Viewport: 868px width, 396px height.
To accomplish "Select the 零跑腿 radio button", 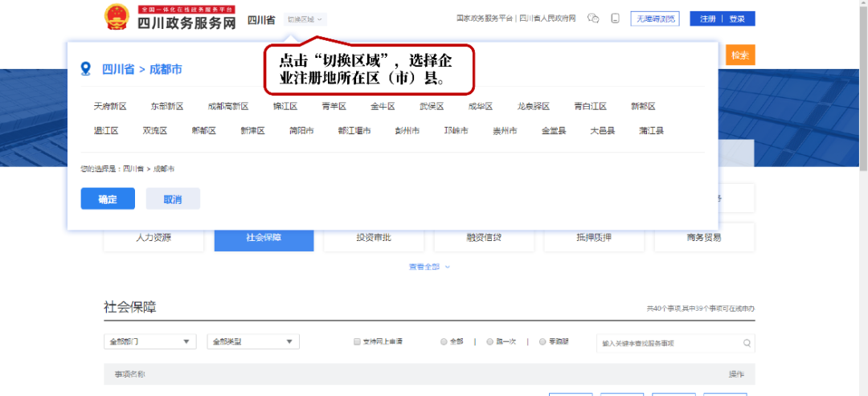I will tap(542, 341).
